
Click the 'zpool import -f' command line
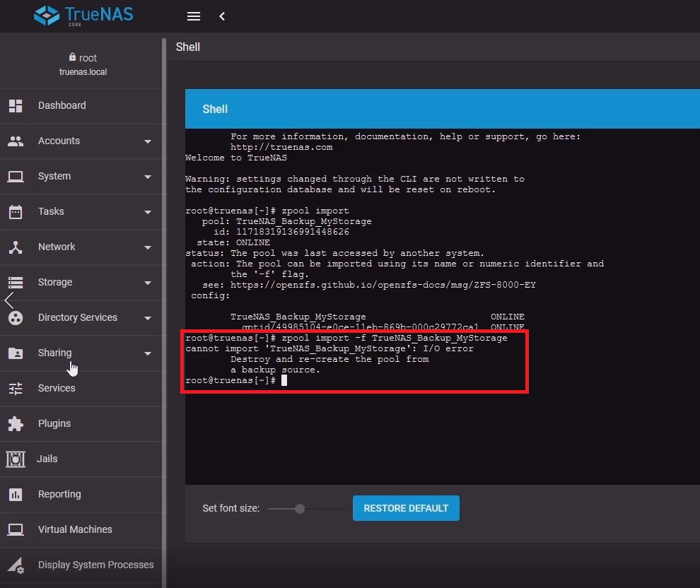tap(346, 338)
